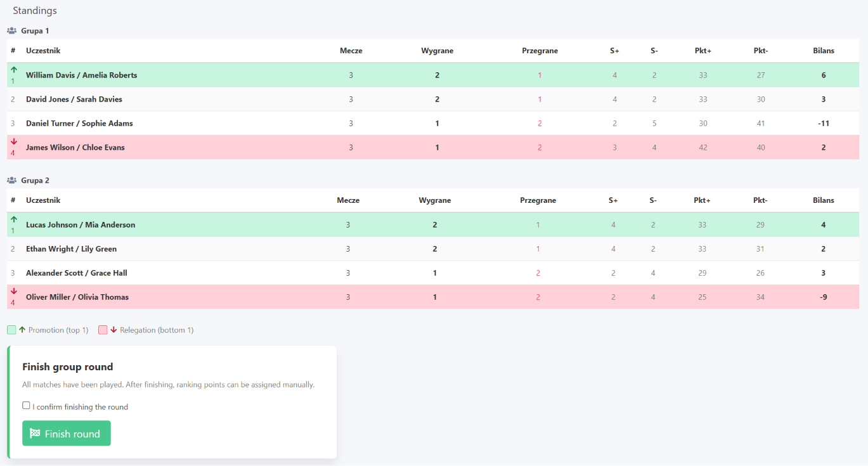
Task: Select James Wilson / Chloe Evans name
Action: pyautogui.click(x=75, y=147)
